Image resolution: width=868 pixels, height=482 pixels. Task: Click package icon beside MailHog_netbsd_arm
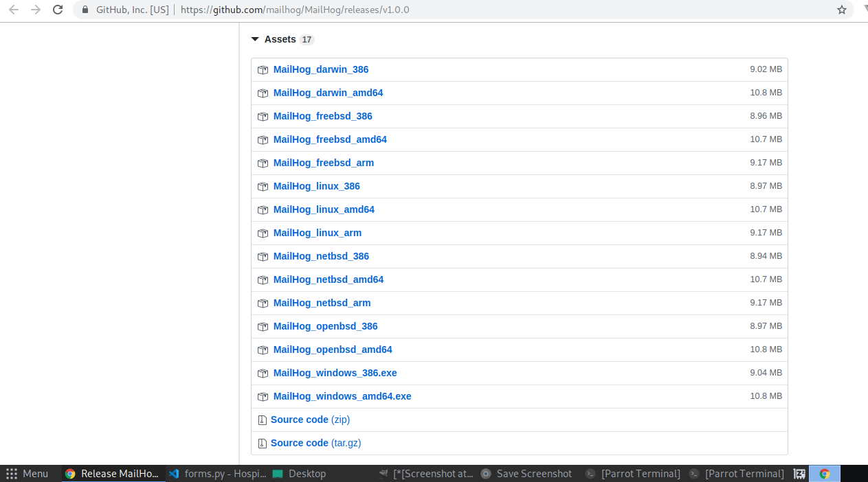[263, 303]
